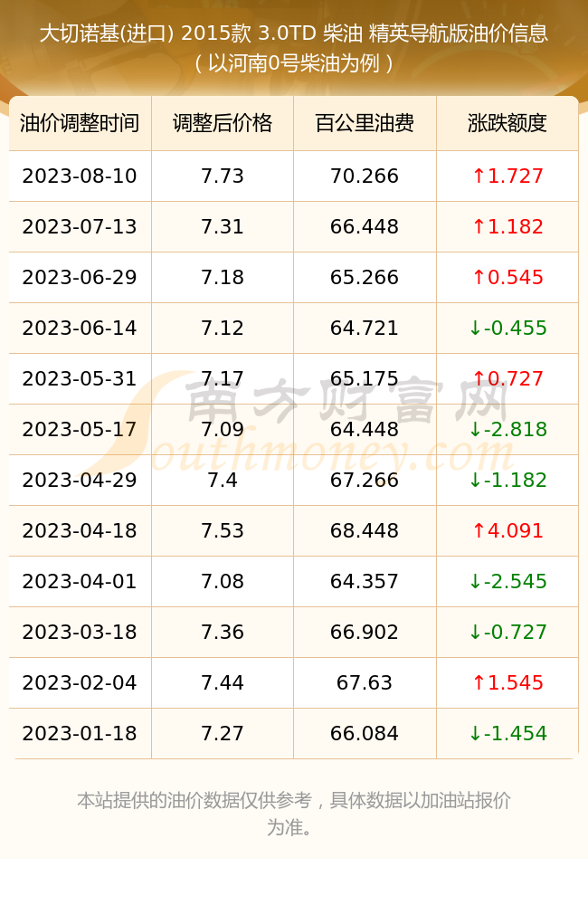Click the 百公里油费 column header

coord(365,123)
